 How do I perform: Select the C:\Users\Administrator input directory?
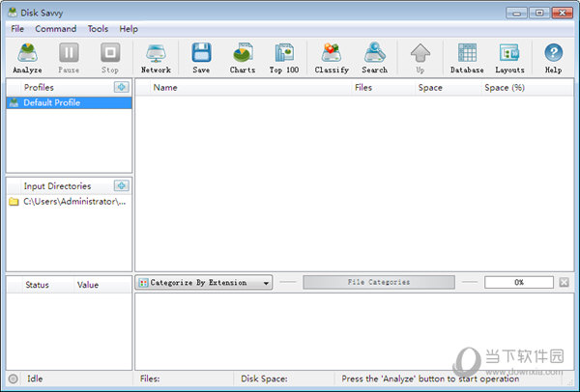point(69,202)
